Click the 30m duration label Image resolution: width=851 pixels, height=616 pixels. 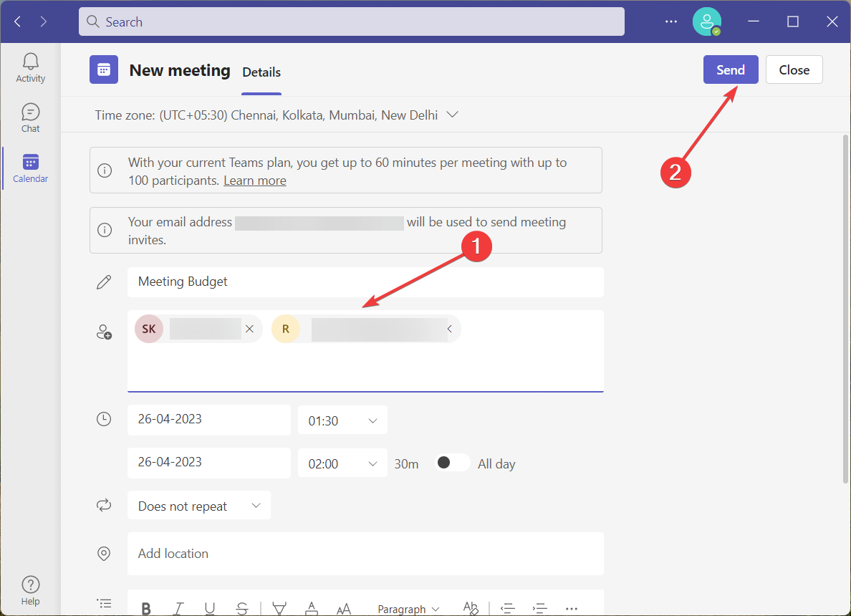406,464
